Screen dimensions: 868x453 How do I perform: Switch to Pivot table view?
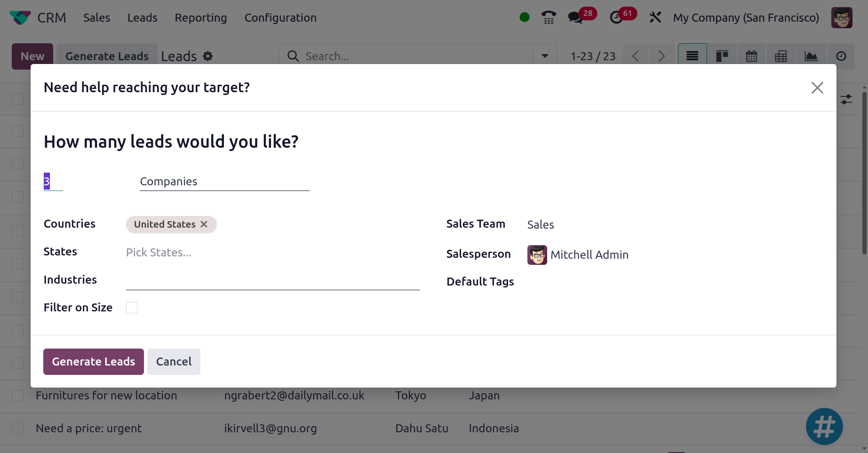[x=780, y=56]
